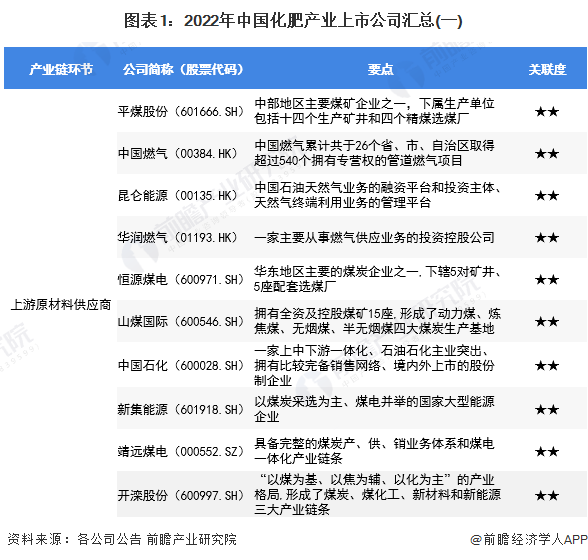
Task: Select 平煤股份（601666.SH） cell
Action: 181,111
